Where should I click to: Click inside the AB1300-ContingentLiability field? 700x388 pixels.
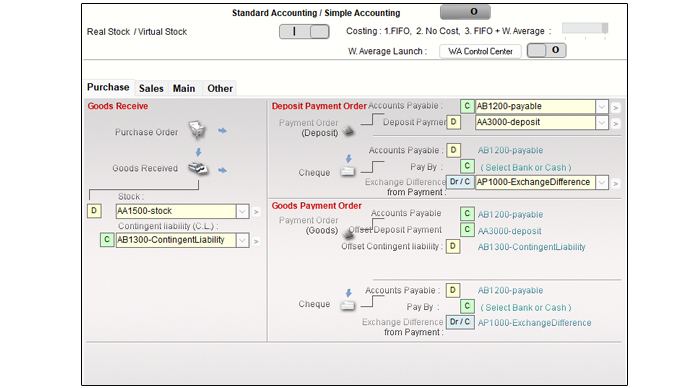[176, 240]
